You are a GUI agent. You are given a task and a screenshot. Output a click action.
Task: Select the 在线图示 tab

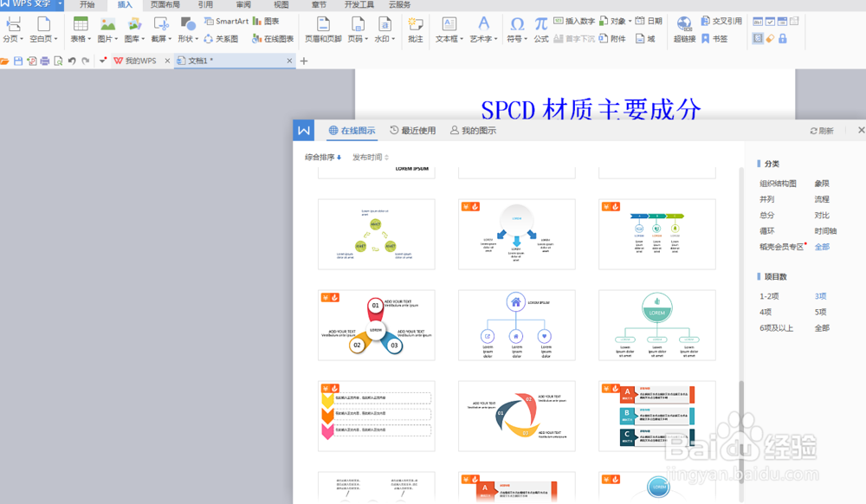tap(352, 130)
